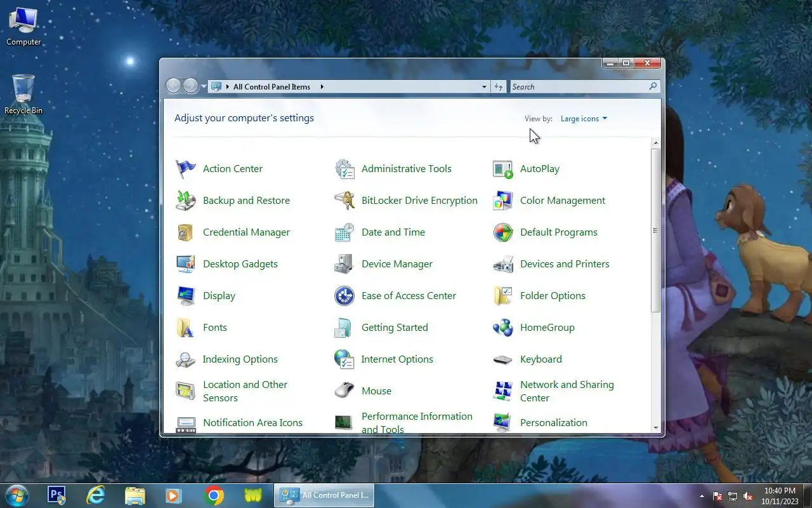Open the Default Programs icon
Viewport: 812px width, 508px height.
[x=503, y=232]
